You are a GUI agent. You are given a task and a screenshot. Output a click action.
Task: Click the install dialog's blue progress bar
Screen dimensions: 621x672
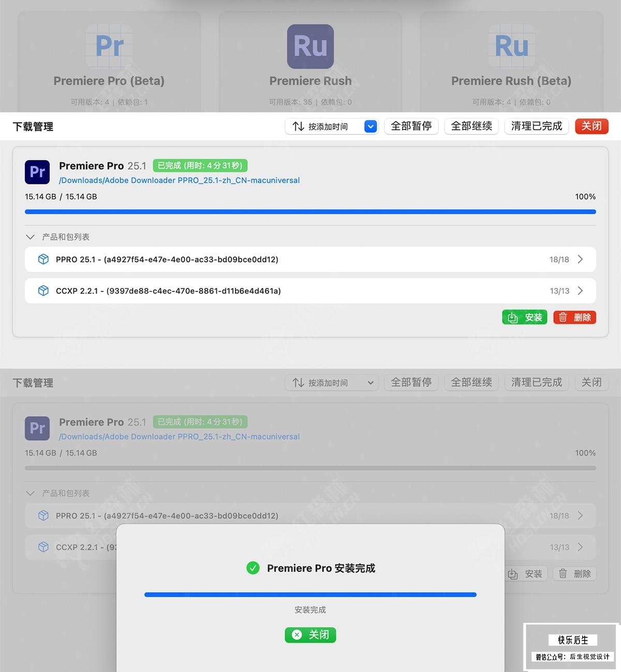tap(310, 595)
